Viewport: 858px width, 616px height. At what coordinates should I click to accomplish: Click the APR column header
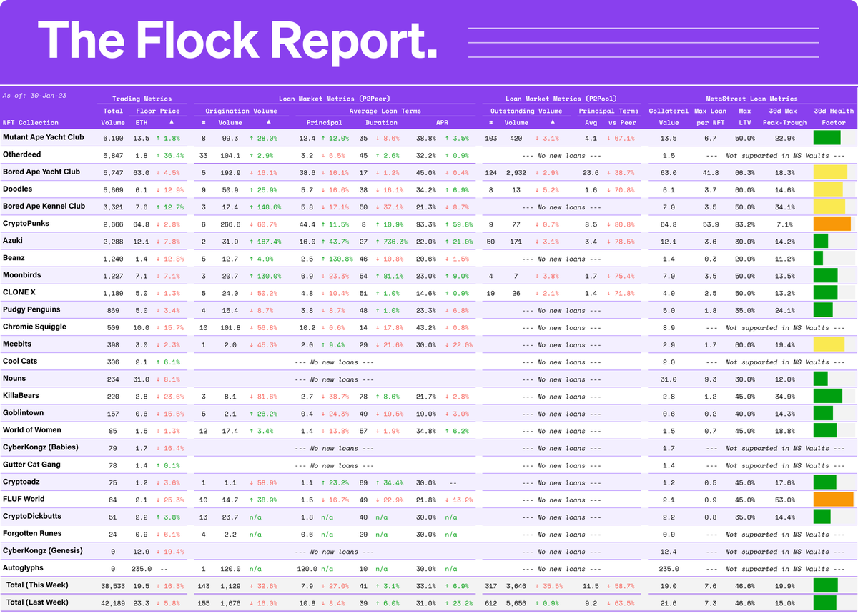[442, 122]
